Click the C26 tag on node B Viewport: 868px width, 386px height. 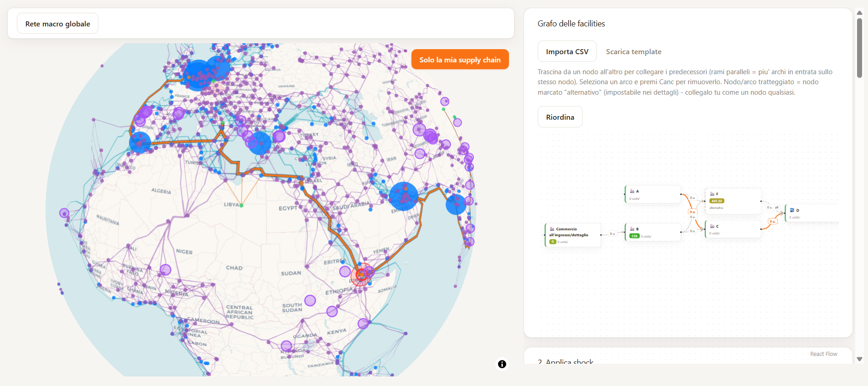tap(634, 236)
